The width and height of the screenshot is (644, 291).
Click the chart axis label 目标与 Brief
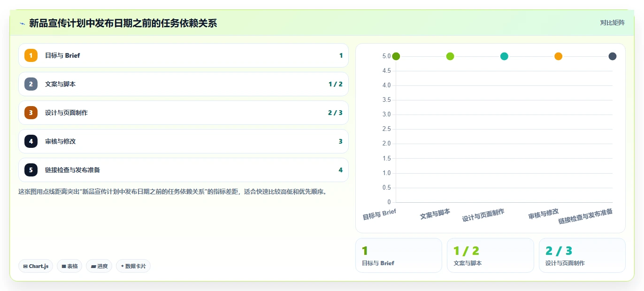[379, 214]
